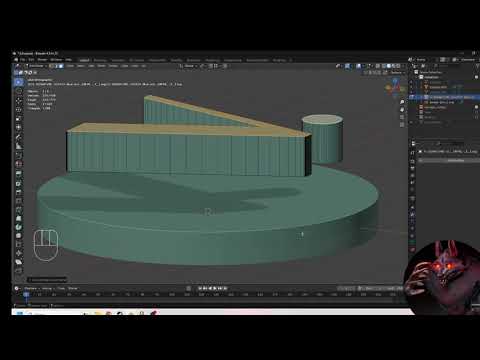Toggle proportional editing in the header
Screen dimensions: 480x360
point(225,66)
